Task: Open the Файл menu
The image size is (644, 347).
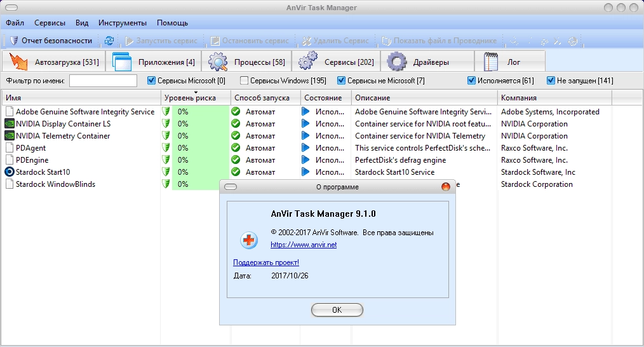Action: click(x=15, y=23)
